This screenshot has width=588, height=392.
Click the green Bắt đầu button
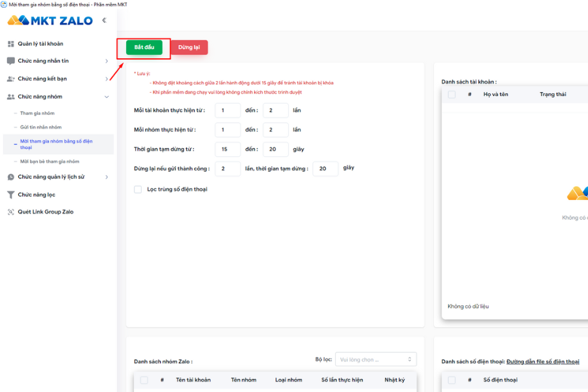(x=144, y=47)
